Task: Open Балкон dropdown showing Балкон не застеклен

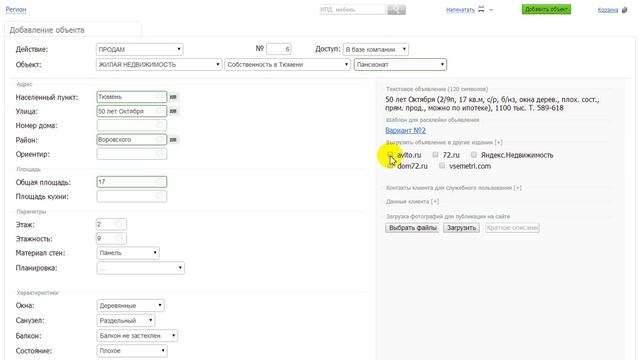Action: [x=137, y=336]
